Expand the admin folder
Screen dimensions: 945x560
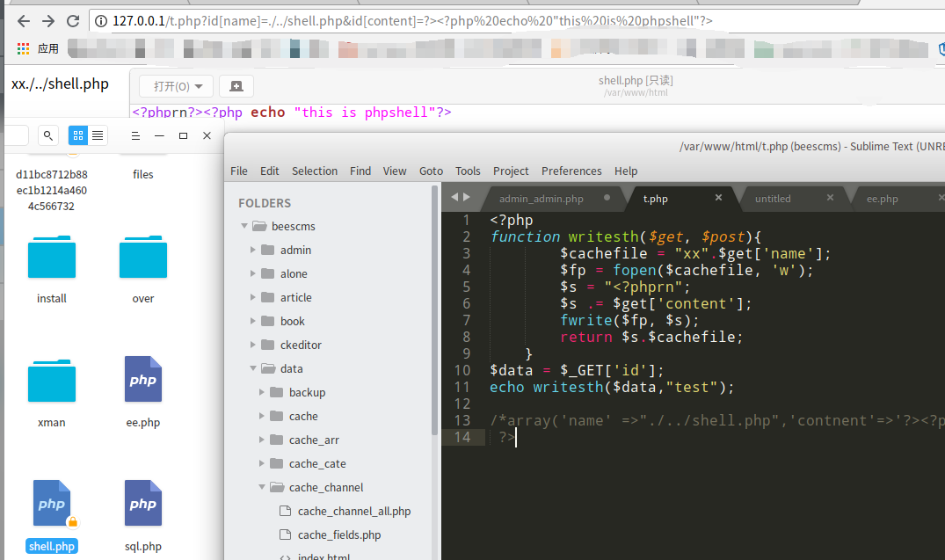click(253, 250)
